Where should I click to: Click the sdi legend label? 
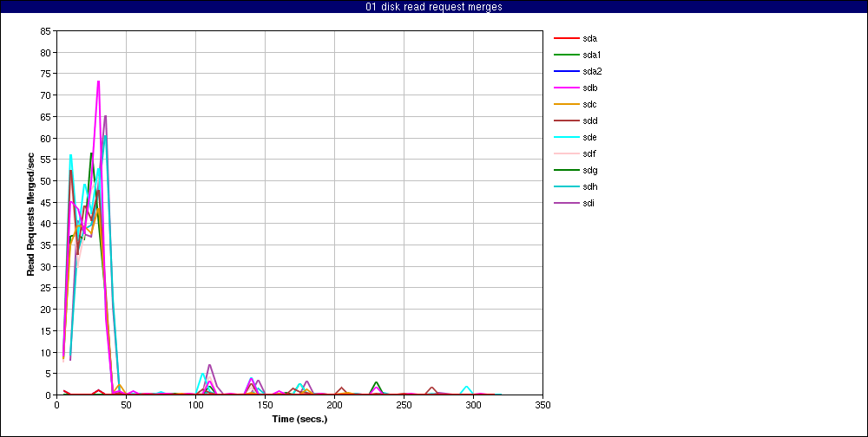coord(589,203)
